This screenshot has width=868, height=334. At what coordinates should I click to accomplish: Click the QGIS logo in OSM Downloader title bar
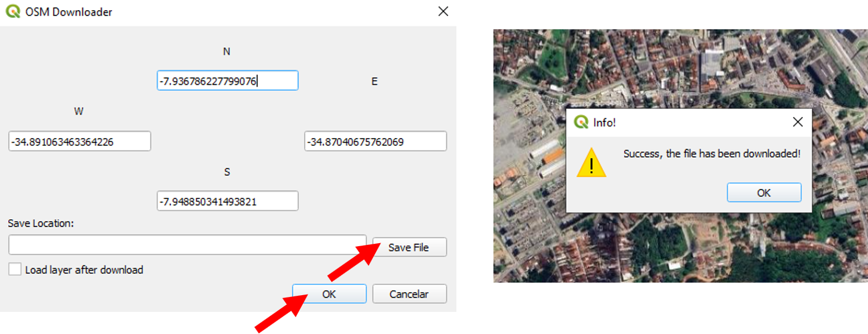pyautogui.click(x=13, y=11)
